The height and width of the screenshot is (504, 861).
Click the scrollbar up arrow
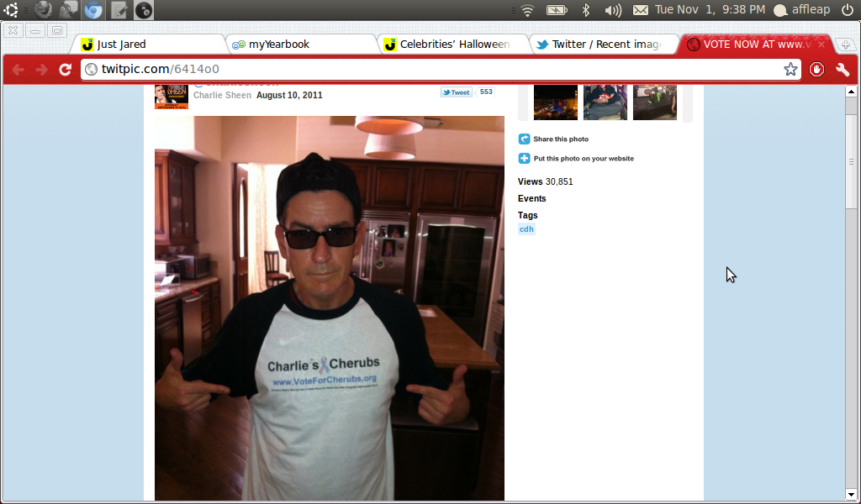tap(851, 92)
